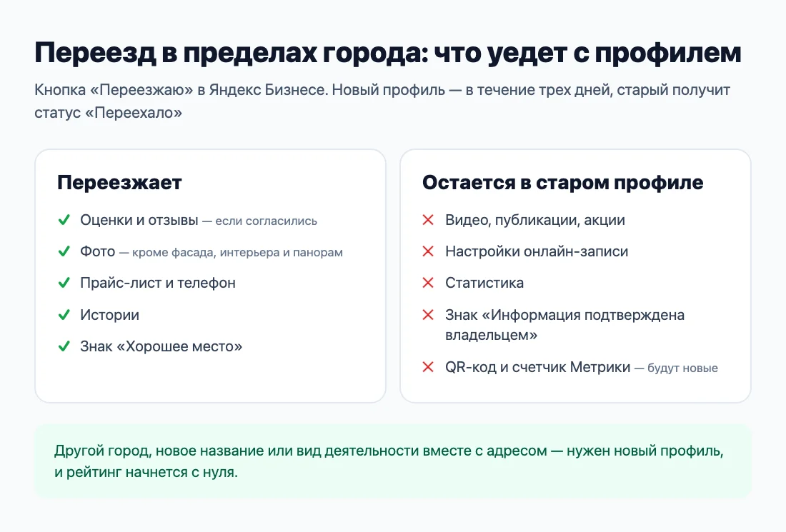The width and height of the screenshot is (786, 532).
Task: Click the heading Остается в старом профиле
Action: pos(562,183)
